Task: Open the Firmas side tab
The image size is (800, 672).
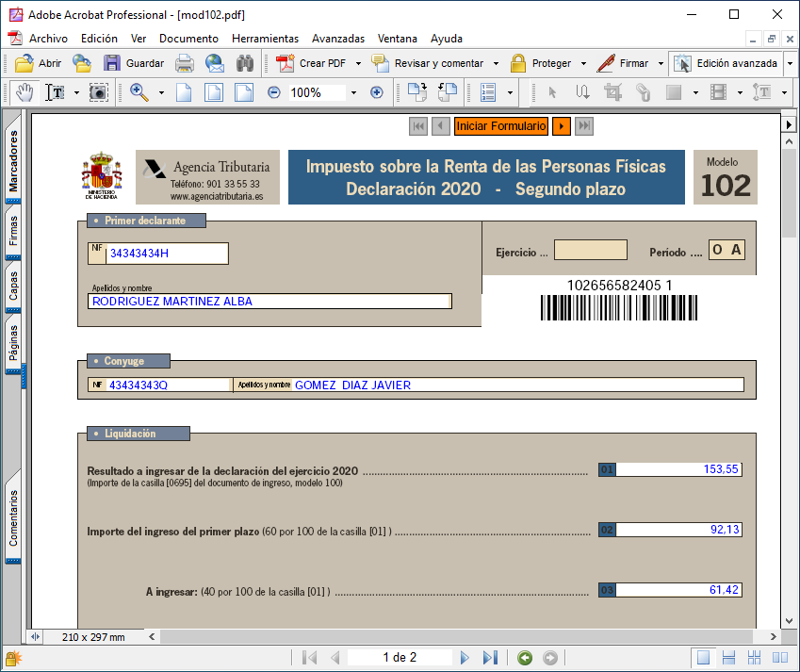Action: 13,231
